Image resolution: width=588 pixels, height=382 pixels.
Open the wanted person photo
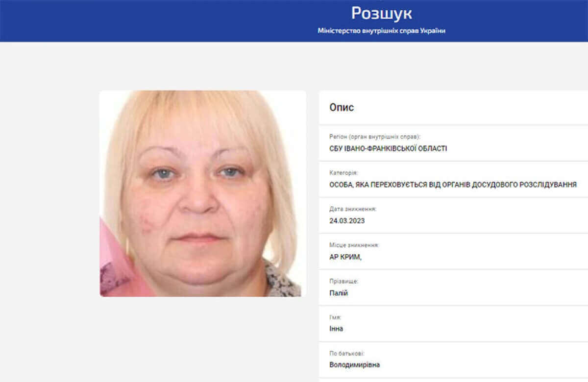coord(203,193)
